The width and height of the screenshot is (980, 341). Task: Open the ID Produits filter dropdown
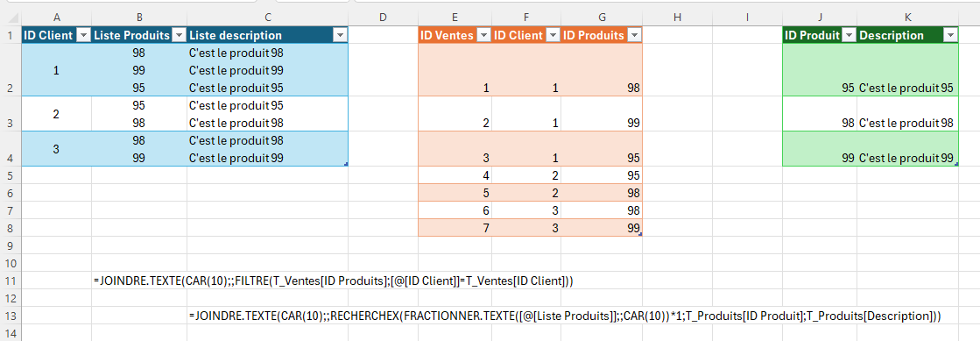(634, 36)
